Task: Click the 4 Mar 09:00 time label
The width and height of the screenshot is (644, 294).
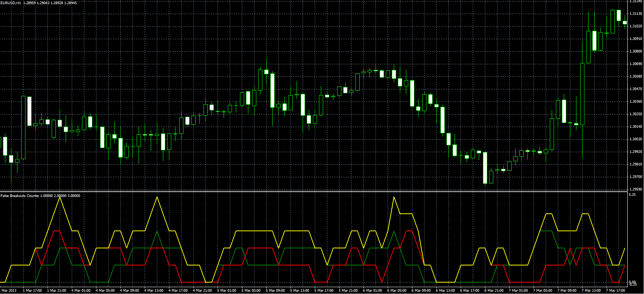Action: tap(129, 291)
